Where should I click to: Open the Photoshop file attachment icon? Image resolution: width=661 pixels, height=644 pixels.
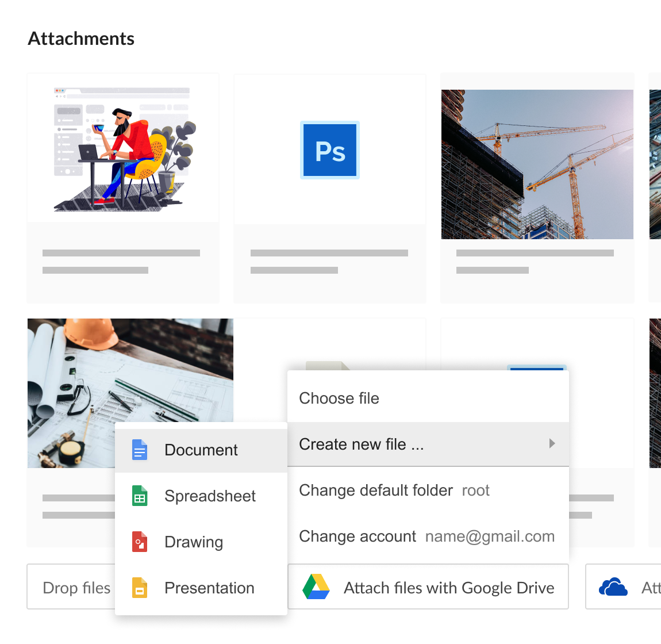tap(329, 149)
